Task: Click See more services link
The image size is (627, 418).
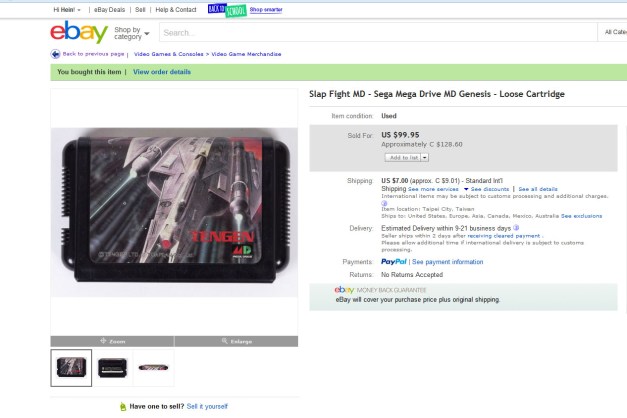Action: pos(433,189)
